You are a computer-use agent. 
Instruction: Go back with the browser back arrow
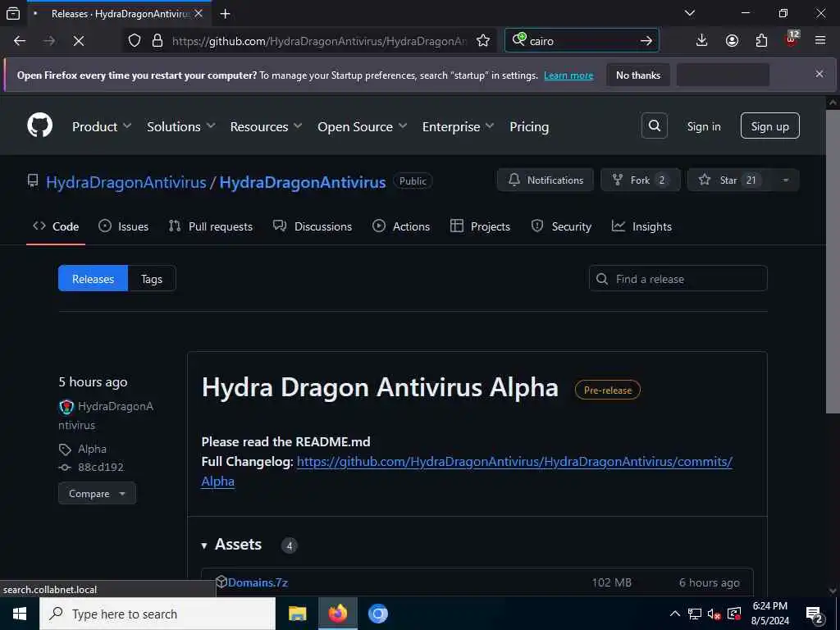point(20,41)
